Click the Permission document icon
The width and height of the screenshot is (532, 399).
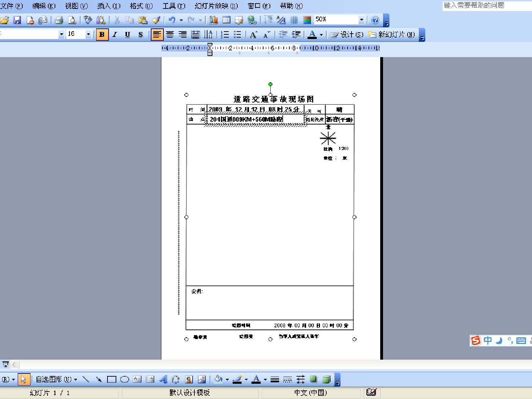click(30, 20)
